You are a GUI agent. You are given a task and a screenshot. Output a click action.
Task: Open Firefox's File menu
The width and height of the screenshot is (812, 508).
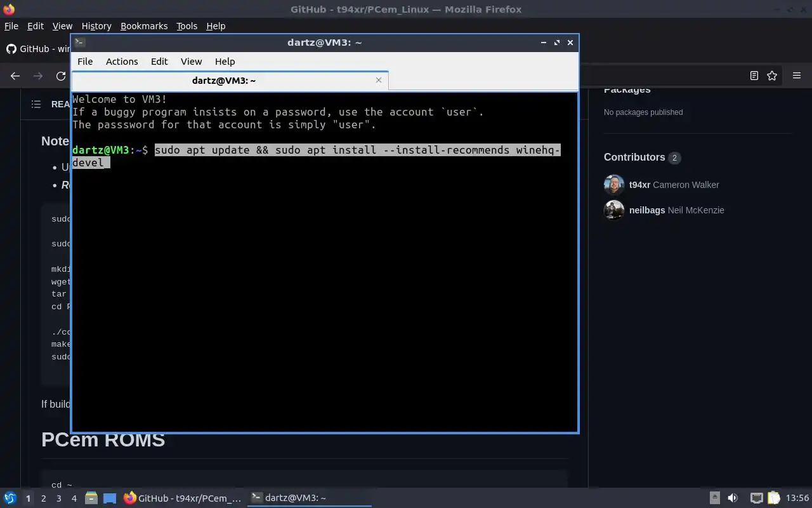(11, 26)
